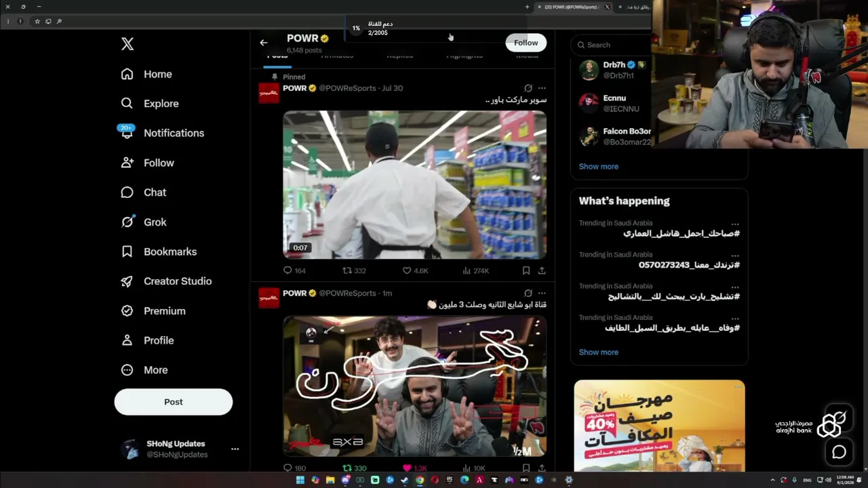Image resolution: width=868 pixels, height=488 pixels.
Task: Click the Premium verified badge icon
Action: pyautogui.click(x=127, y=311)
